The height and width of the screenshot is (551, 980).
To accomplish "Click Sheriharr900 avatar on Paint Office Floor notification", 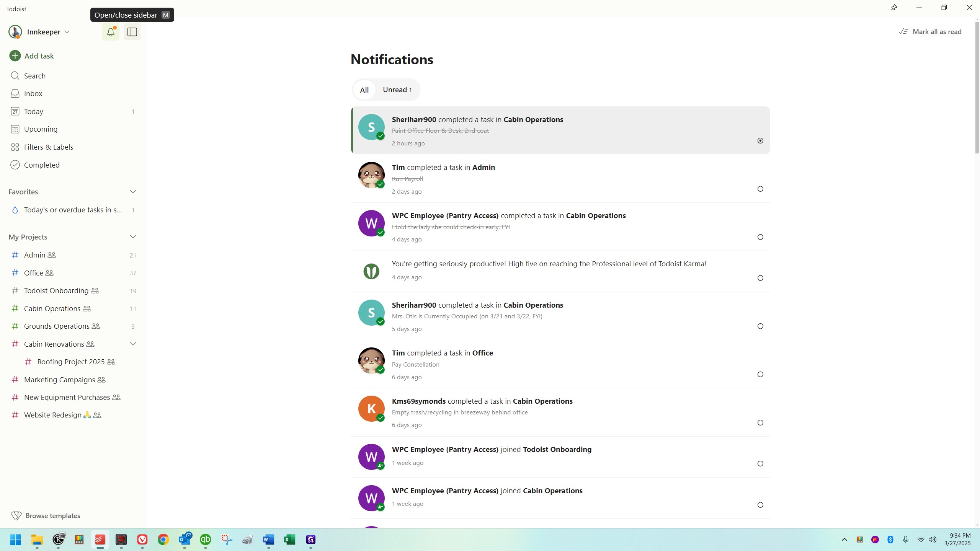I will tap(371, 127).
